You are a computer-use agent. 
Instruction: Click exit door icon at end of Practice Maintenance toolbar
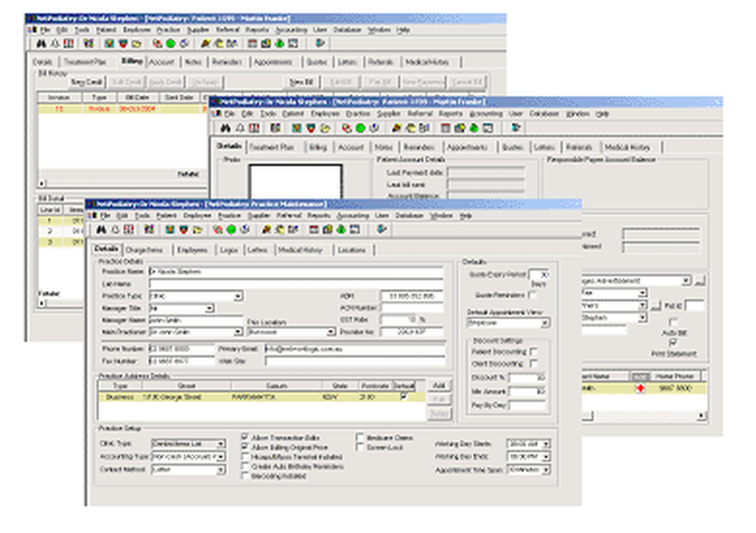pyautogui.click(x=382, y=230)
